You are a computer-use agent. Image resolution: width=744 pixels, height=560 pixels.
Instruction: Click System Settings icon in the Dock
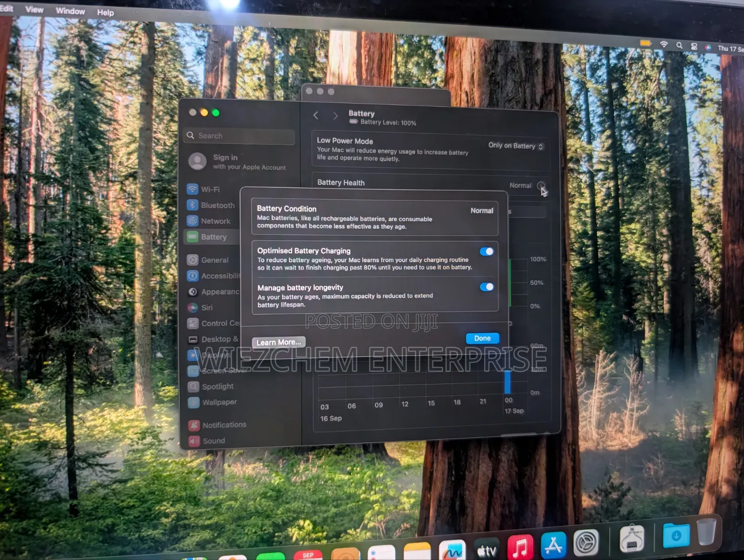tap(586, 542)
